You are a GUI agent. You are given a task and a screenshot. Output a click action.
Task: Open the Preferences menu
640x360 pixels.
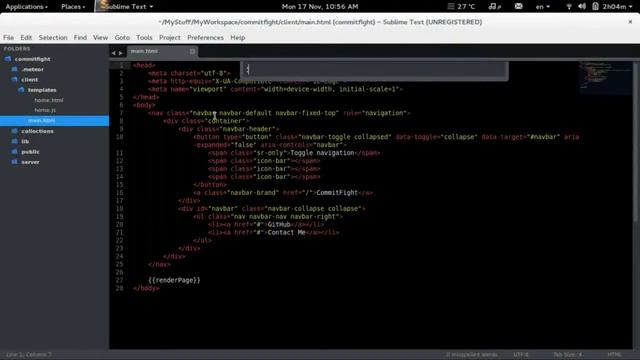pos(205,38)
